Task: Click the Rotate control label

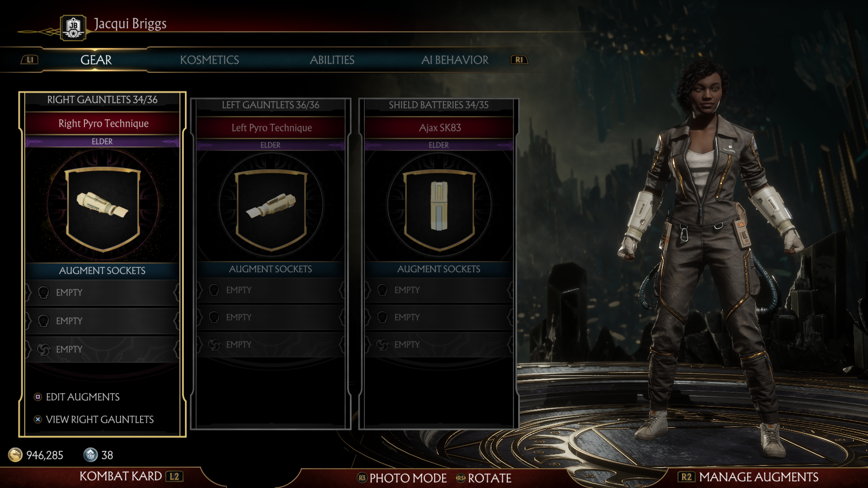Action: pos(490,478)
